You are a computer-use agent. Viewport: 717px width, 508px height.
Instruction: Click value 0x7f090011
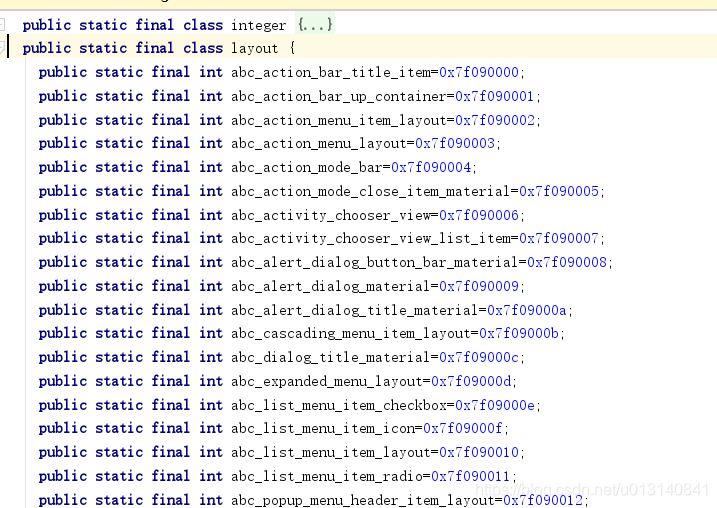point(471,476)
